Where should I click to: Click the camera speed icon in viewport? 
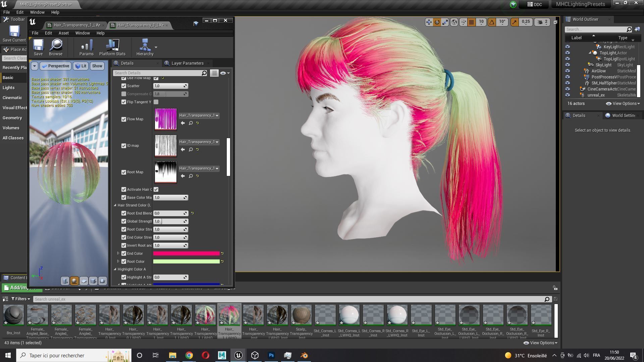pos(540,22)
